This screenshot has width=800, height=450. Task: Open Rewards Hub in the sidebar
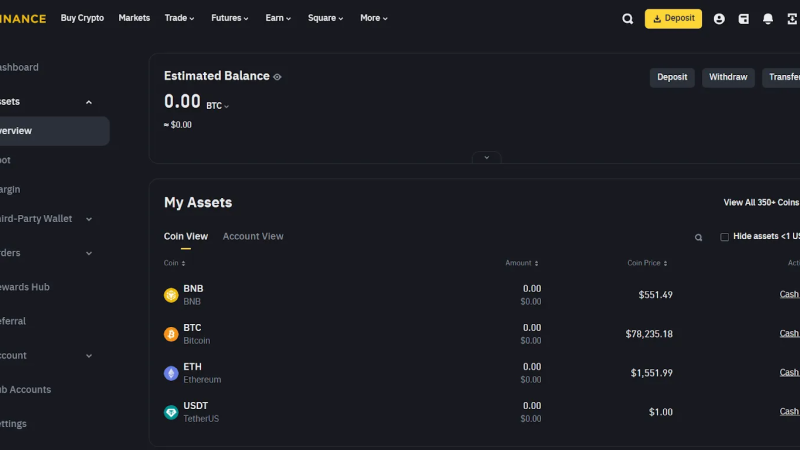[24, 287]
